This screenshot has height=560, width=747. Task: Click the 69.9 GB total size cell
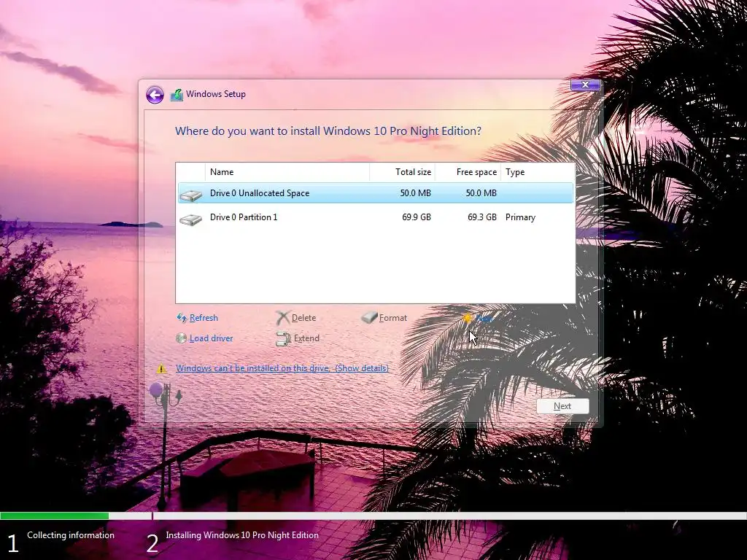417,217
